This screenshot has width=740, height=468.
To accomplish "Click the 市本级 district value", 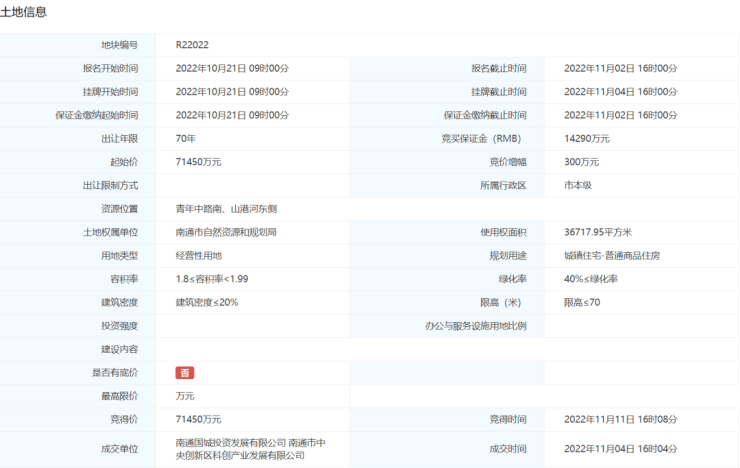I will (580, 186).
